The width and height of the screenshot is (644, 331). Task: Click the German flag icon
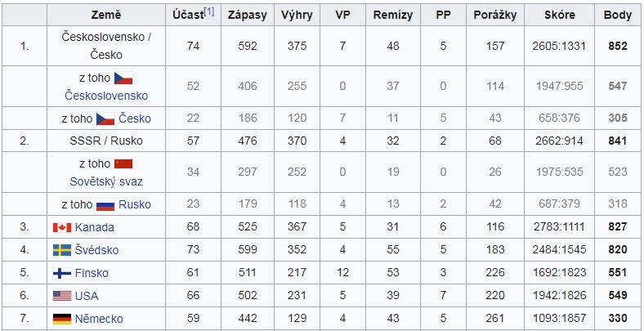[x=62, y=319]
